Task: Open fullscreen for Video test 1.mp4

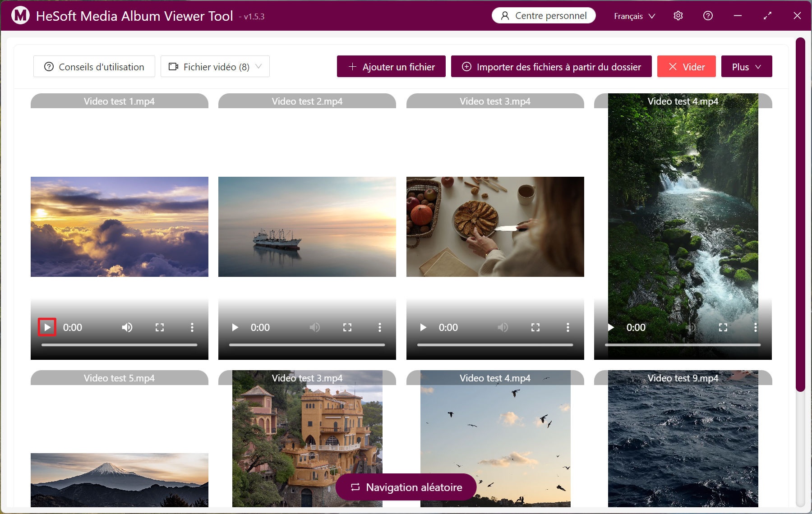Action: coord(160,327)
